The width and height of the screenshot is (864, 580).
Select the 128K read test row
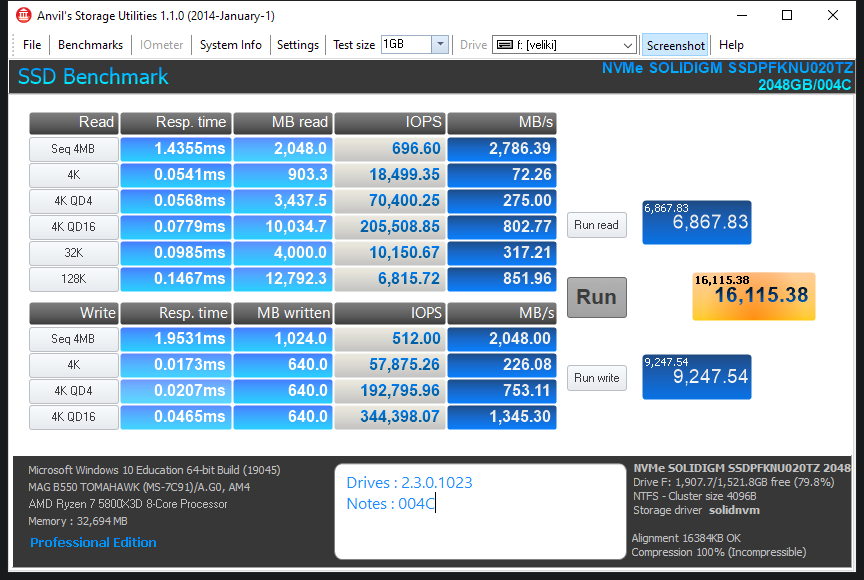(x=73, y=279)
